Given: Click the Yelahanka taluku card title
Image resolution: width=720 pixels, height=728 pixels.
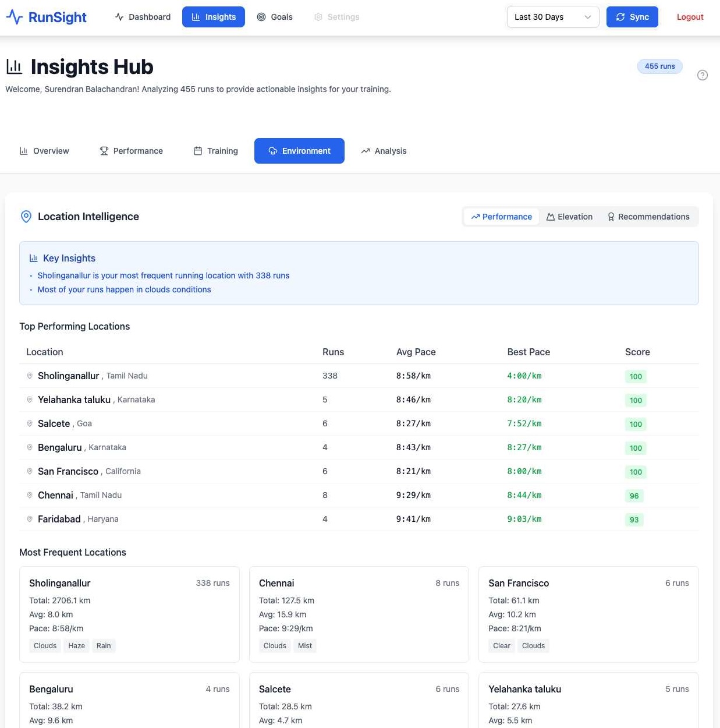Looking at the screenshot, I should coord(524,689).
